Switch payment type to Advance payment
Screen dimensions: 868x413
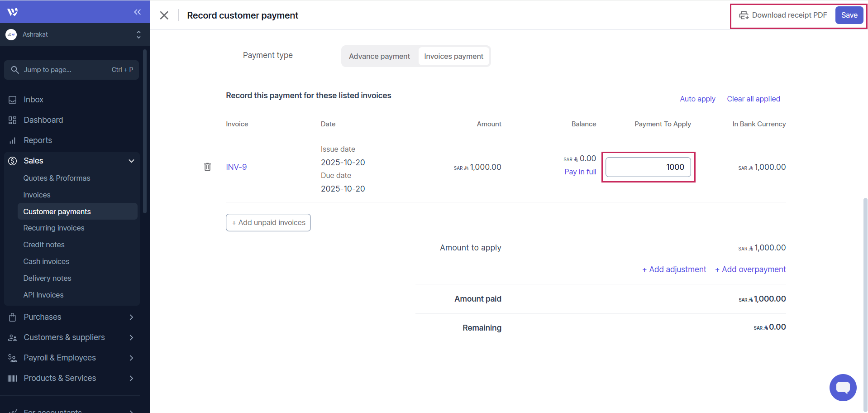pos(379,56)
